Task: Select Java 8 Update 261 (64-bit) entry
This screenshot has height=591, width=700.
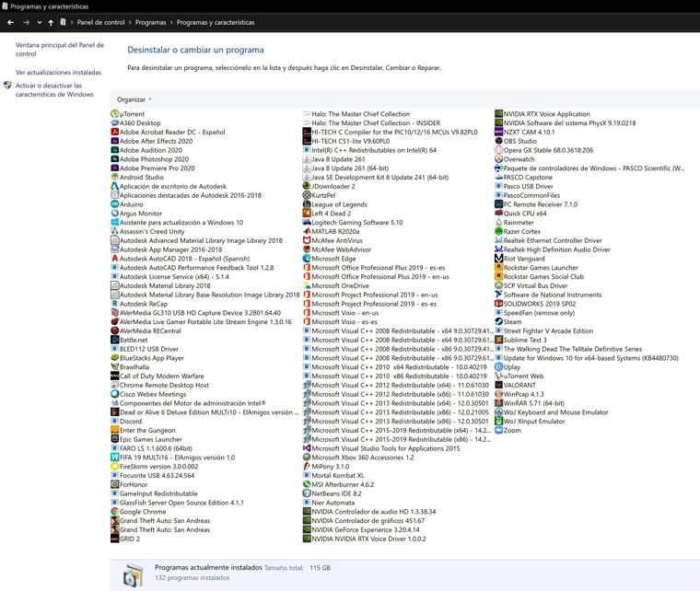Action: tap(345, 168)
